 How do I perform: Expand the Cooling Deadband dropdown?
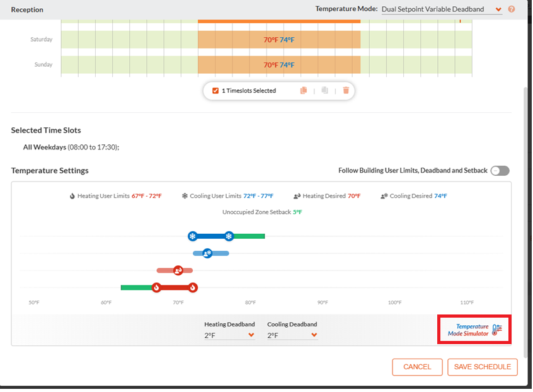pos(292,335)
